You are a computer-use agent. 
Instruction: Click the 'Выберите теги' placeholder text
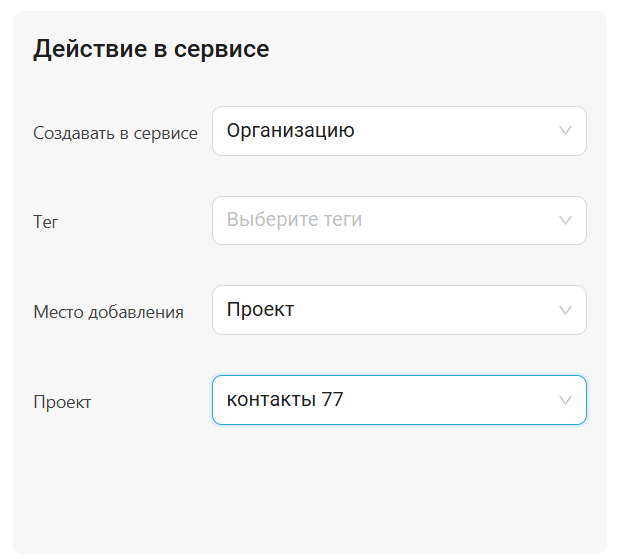coord(294,220)
